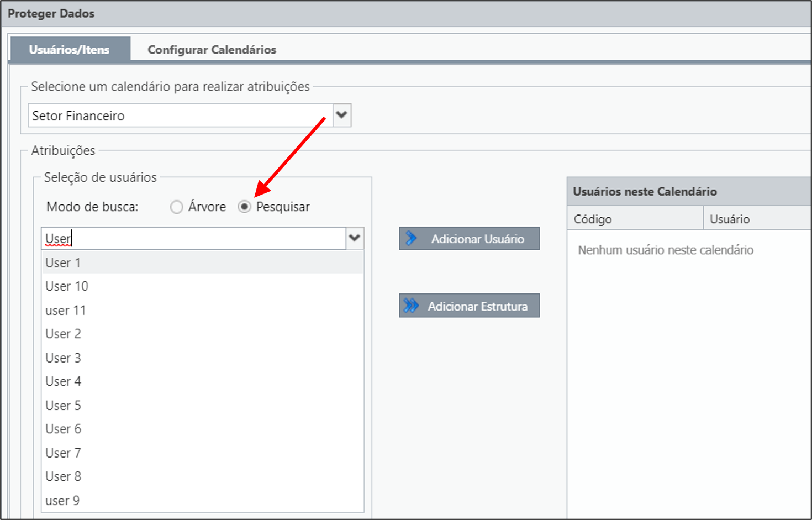
Task: Choose User 1 from the list
Action: point(202,262)
